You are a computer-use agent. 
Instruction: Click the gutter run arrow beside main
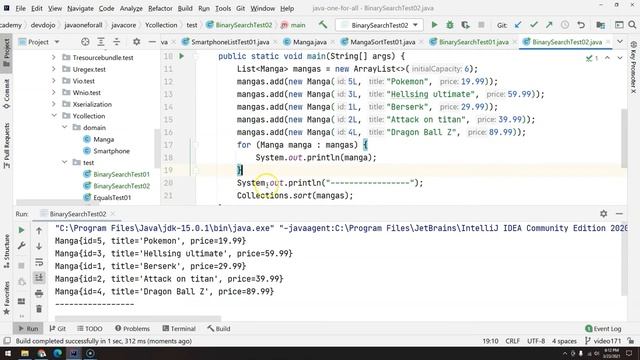pos(182,56)
